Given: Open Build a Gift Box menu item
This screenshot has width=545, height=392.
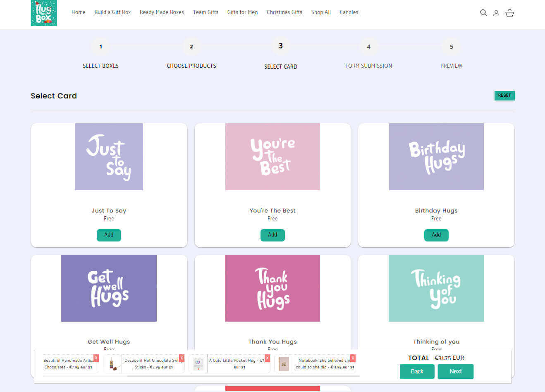Looking at the screenshot, I should (x=112, y=12).
